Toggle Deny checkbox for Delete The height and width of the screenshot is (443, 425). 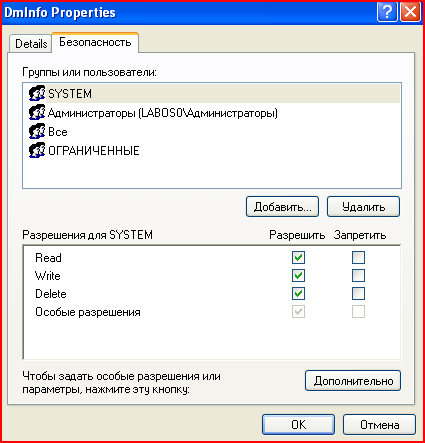click(358, 294)
